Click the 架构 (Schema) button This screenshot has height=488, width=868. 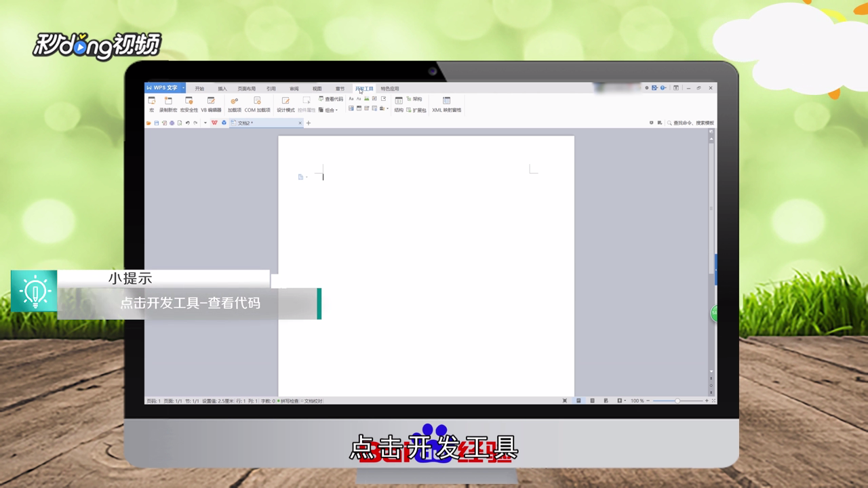click(x=416, y=100)
